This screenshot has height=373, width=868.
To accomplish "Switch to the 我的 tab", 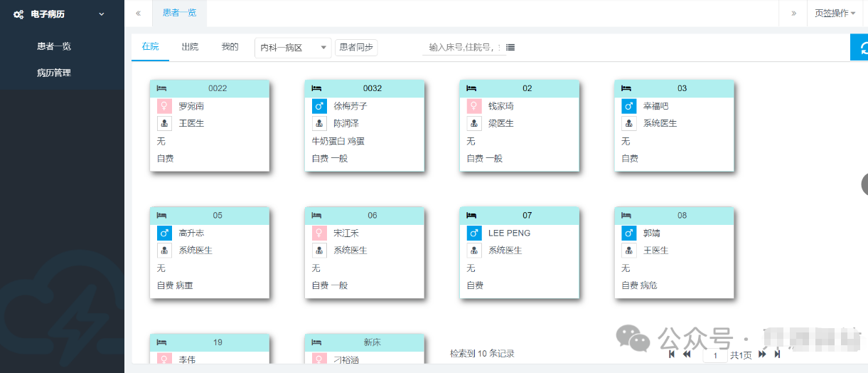I will point(230,46).
